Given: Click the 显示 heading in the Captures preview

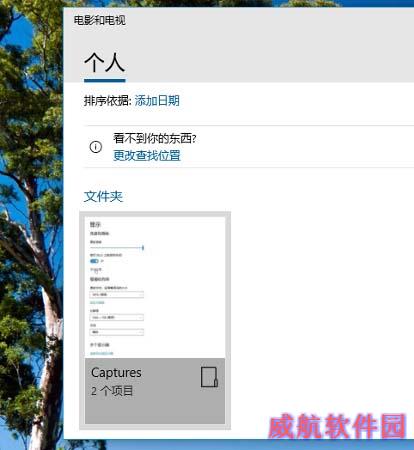Looking at the screenshot, I should [x=95, y=224].
